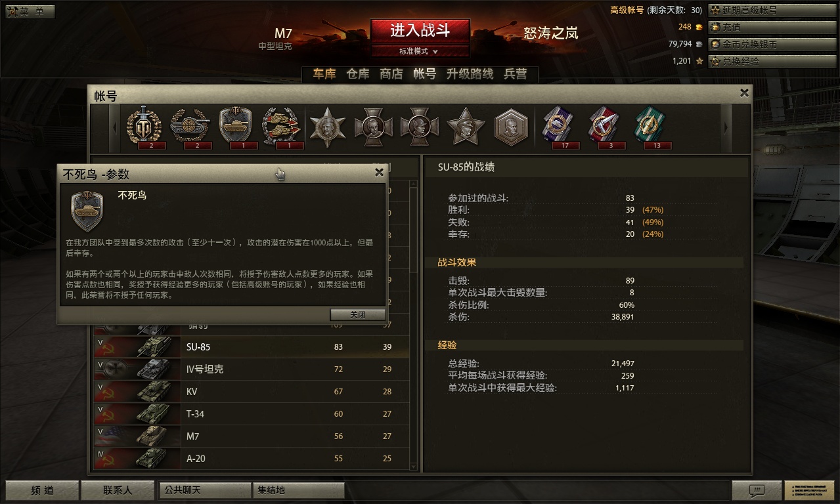This screenshot has width=840, height=504.
Task: Open the 联系人 contacts button
Action: pyautogui.click(x=118, y=490)
